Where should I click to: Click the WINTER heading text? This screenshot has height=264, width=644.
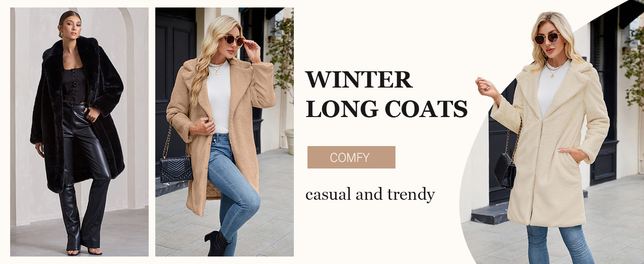point(359,80)
